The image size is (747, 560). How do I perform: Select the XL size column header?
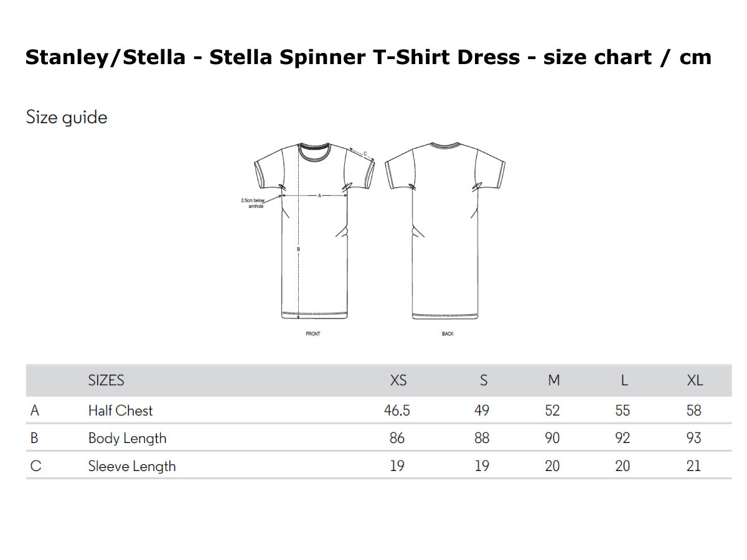pos(694,380)
